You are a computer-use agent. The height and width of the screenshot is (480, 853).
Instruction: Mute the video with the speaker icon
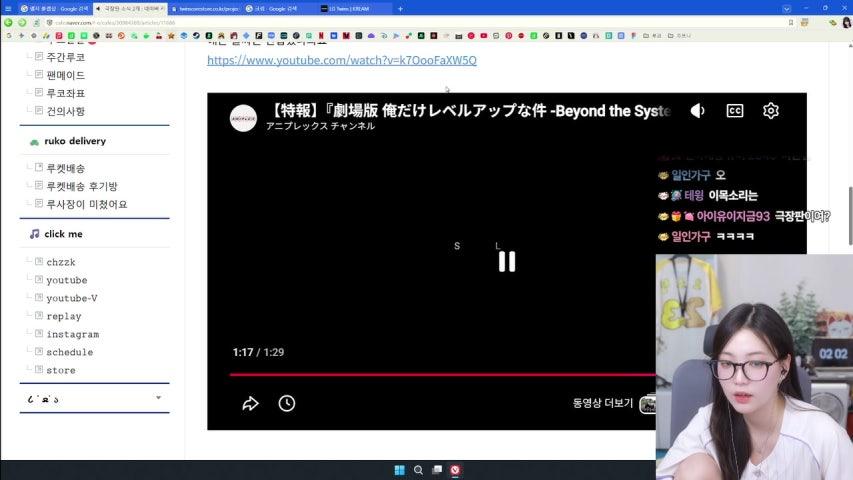coord(697,111)
